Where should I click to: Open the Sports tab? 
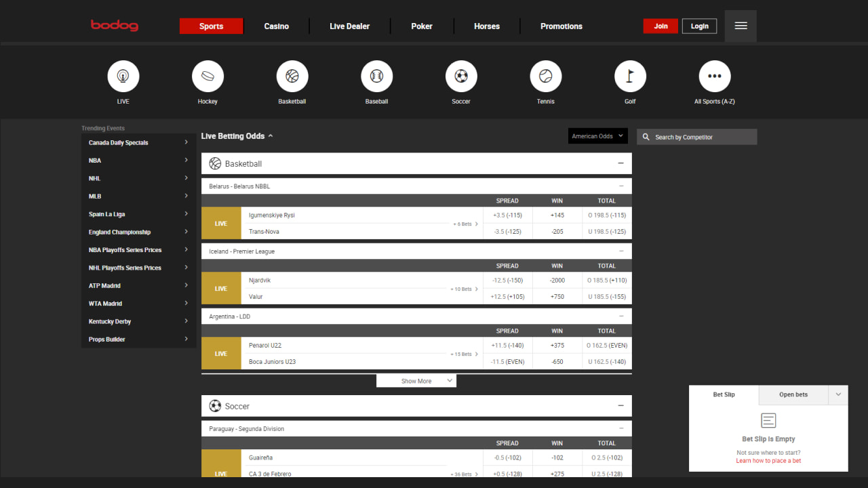click(211, 26)
